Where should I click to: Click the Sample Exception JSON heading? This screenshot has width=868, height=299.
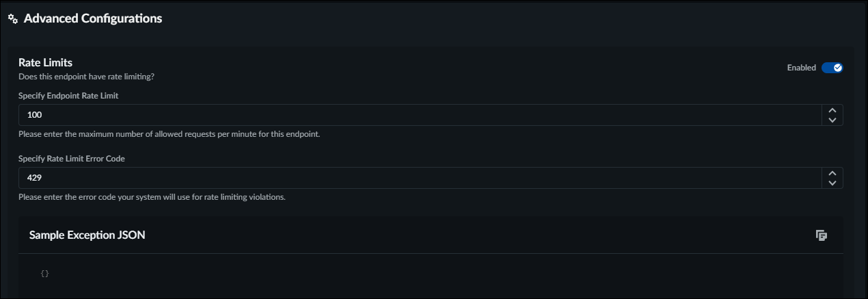pos(87,235)
